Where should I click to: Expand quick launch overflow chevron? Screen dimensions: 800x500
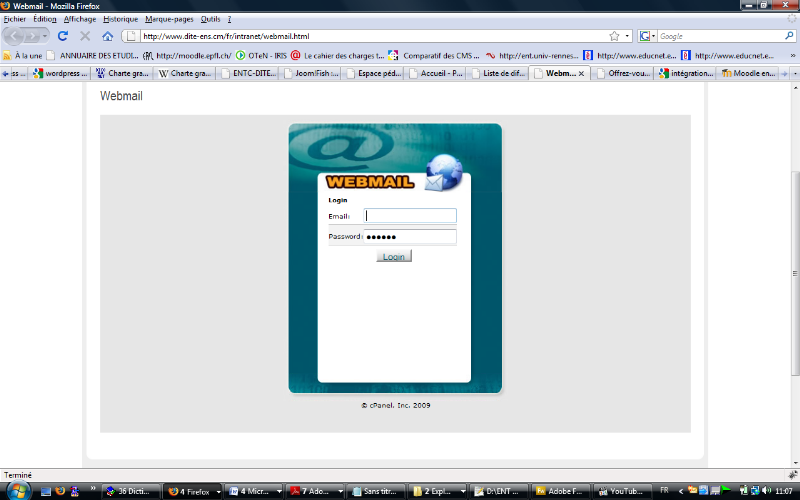tap(92, 489)
